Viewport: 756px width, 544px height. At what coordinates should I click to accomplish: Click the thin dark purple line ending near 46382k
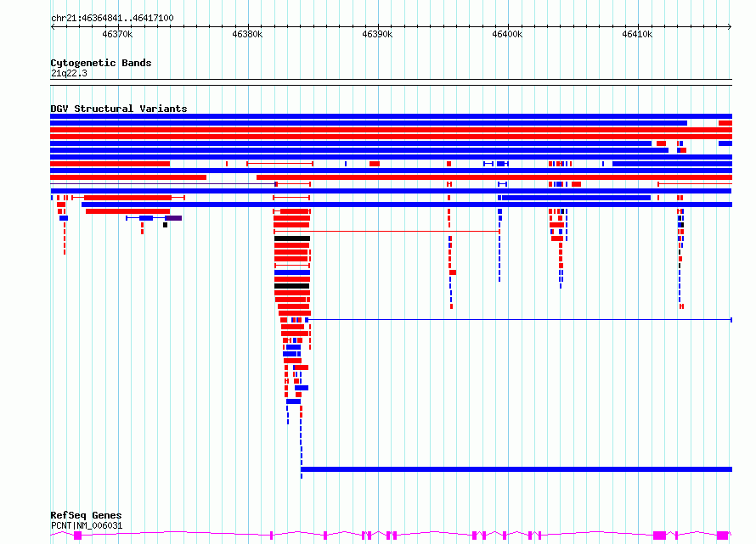[x=163, y=184]
